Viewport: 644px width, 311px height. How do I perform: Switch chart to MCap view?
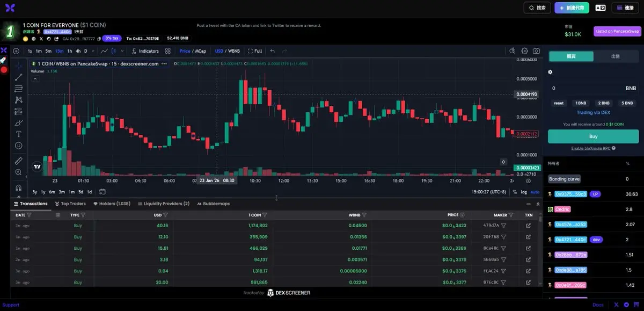coord(201,51)
